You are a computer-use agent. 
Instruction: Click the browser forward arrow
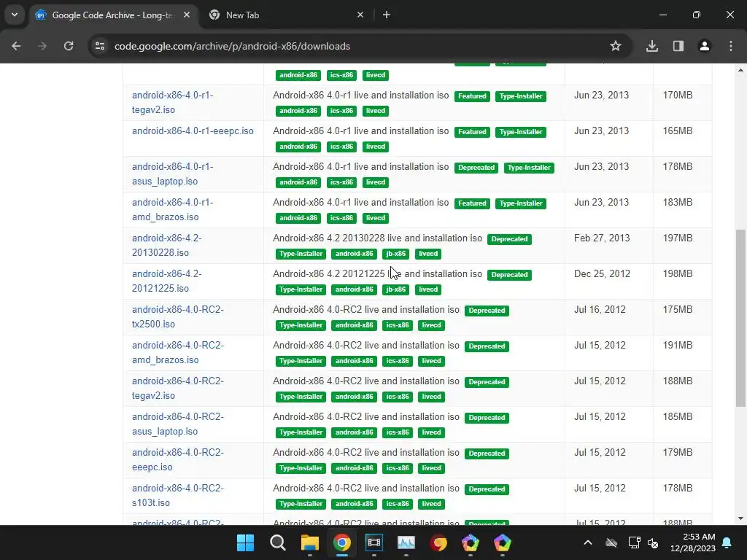(x=42, y=46)
